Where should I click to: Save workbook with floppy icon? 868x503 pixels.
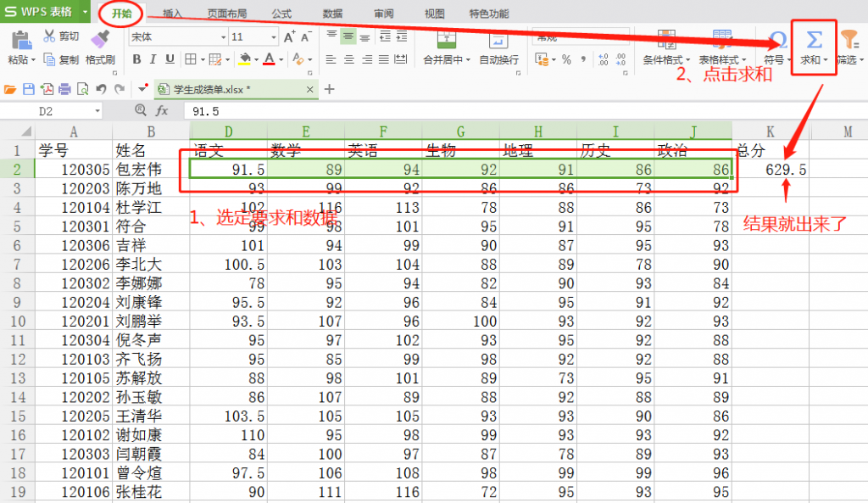pos(28,89)
